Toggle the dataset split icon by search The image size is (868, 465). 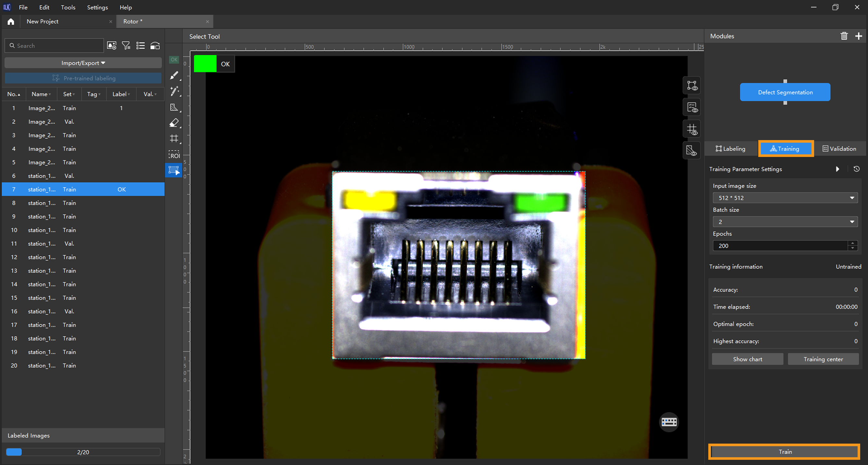pyautogui.click(x=155, y=46)
